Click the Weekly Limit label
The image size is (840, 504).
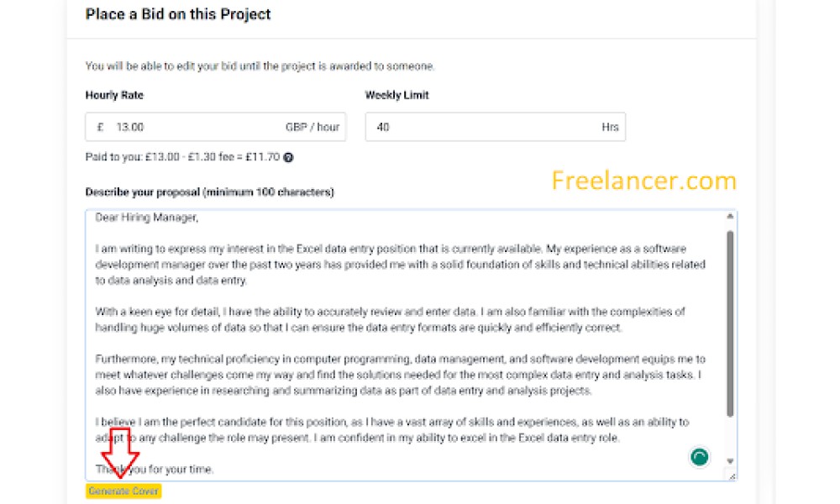point(397,95)
